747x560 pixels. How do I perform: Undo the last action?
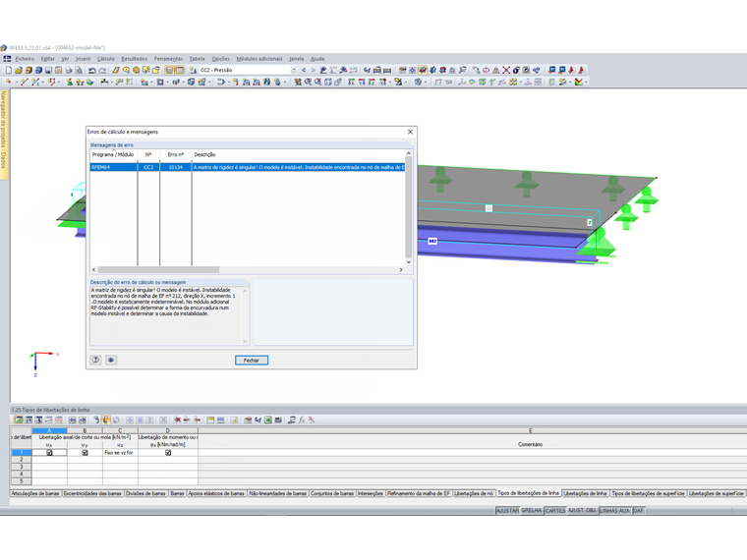[x=92, y=70]
